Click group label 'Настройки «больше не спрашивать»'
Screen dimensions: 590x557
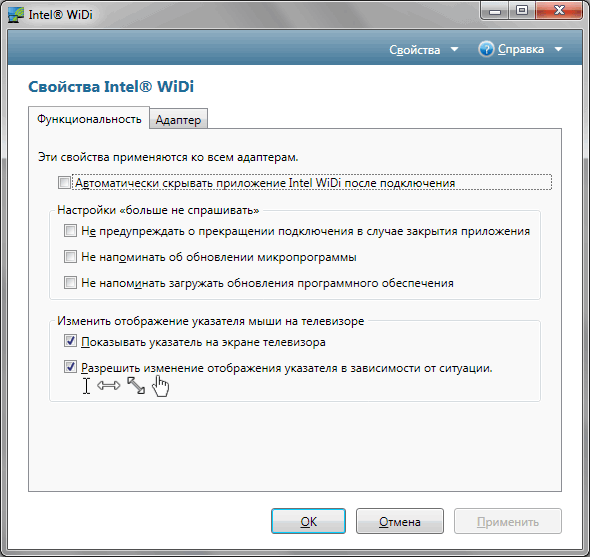tap(158, 210)
